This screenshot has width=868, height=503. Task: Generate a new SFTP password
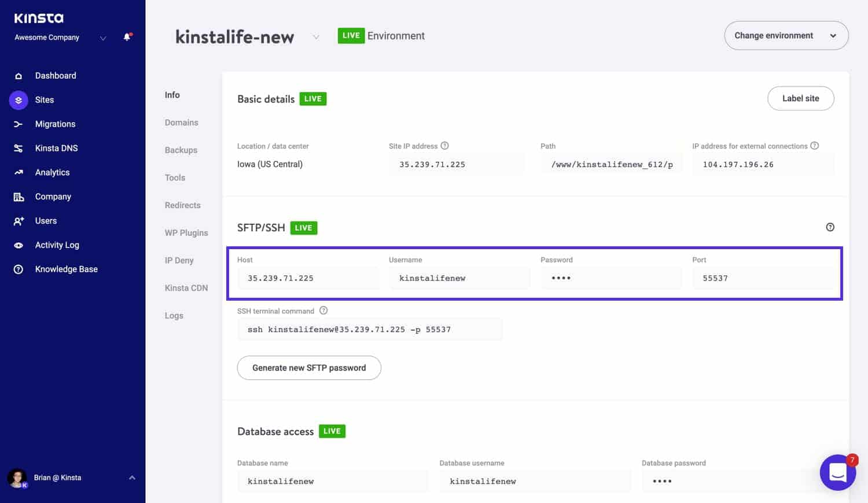point(308,368)
